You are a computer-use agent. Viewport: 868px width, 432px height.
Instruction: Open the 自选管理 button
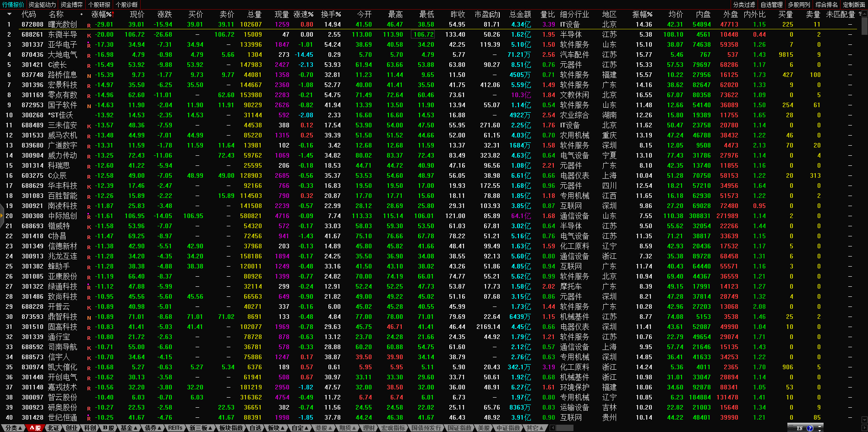771,5
